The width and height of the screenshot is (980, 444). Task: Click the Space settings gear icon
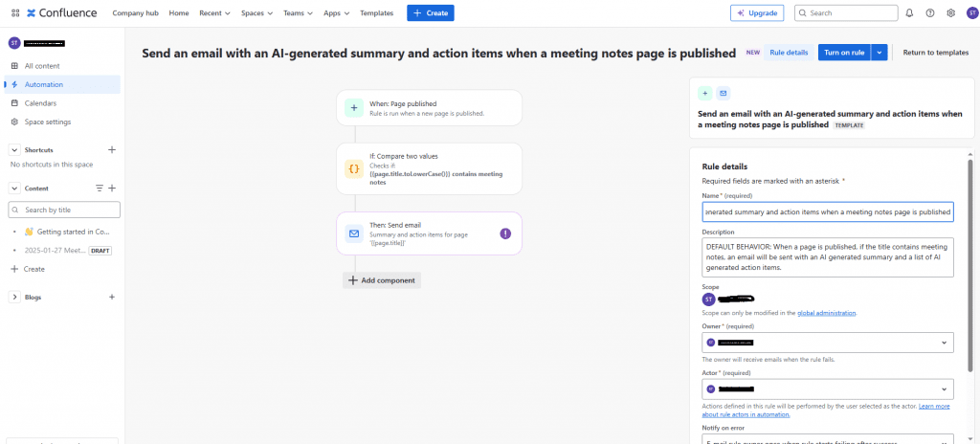pyautogui.click(x=14, y=122)
